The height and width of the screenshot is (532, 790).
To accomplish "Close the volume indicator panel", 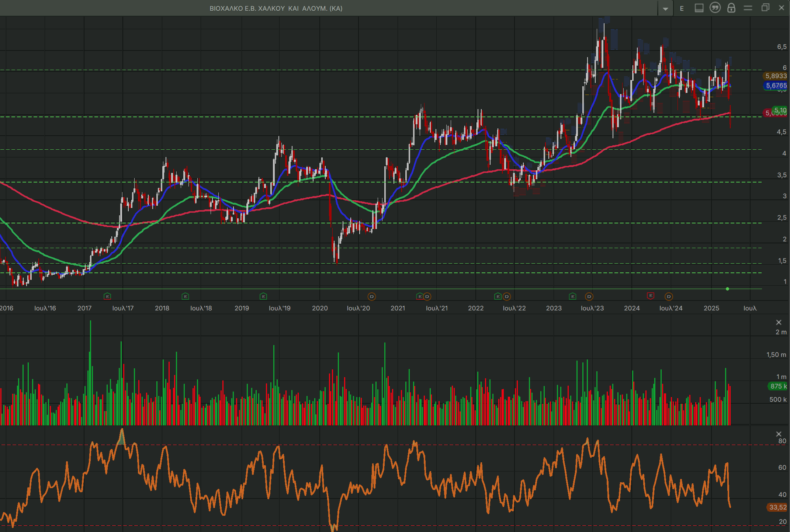I will click(x=779, y=322).
